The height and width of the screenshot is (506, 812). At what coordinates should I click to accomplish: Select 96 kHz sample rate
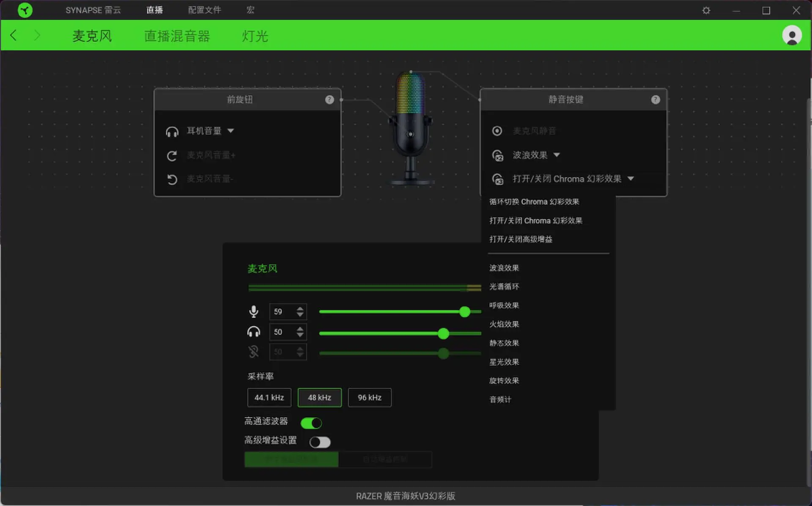370,398
